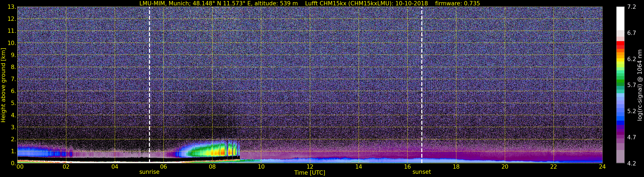Click the height axis tick '13.'
The height and width of the screenshot is (177, 644).
pos(12,7)
